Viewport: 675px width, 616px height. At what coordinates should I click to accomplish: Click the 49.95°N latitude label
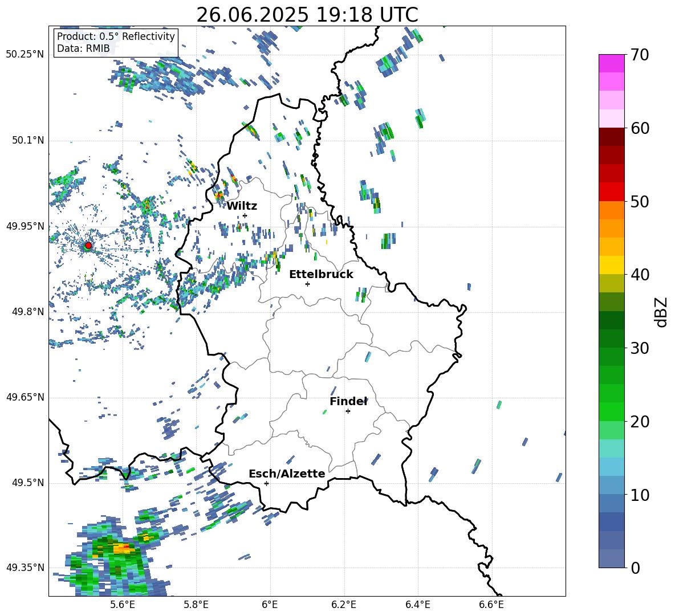25,226
